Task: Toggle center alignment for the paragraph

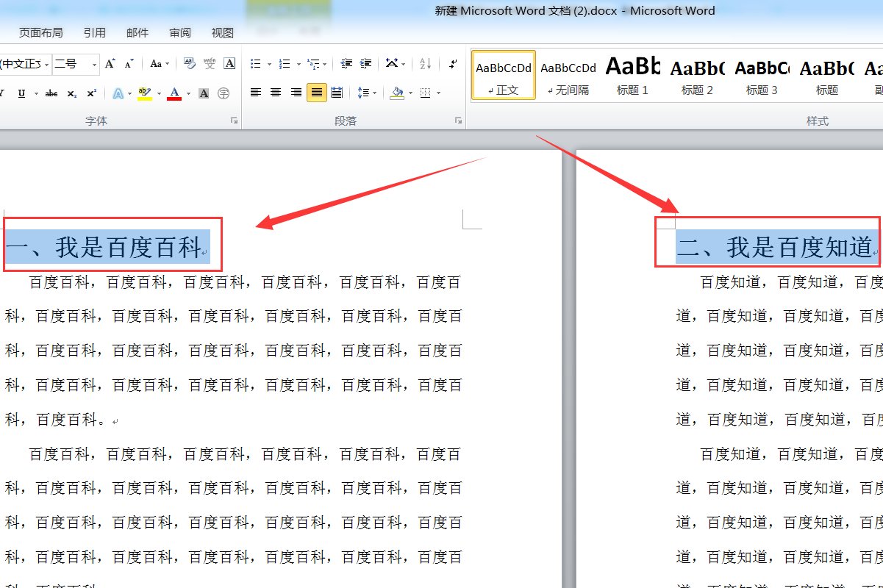Action: 276,92
